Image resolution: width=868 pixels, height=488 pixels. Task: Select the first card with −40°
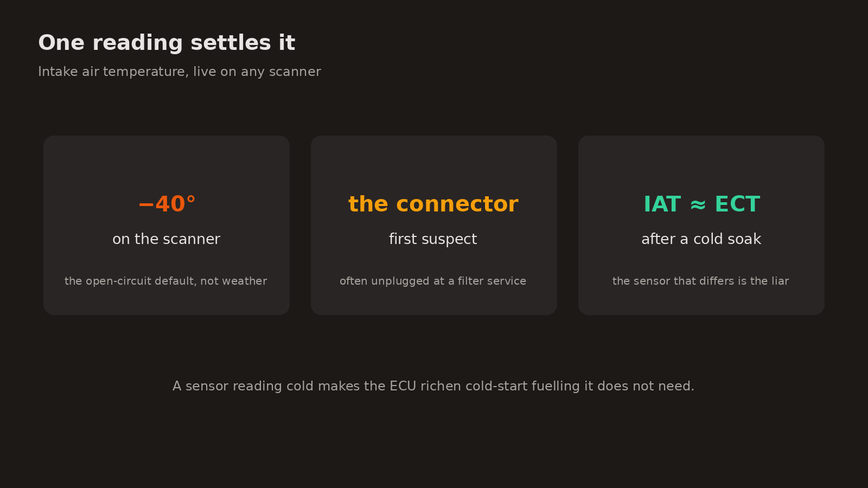point(167,225)
